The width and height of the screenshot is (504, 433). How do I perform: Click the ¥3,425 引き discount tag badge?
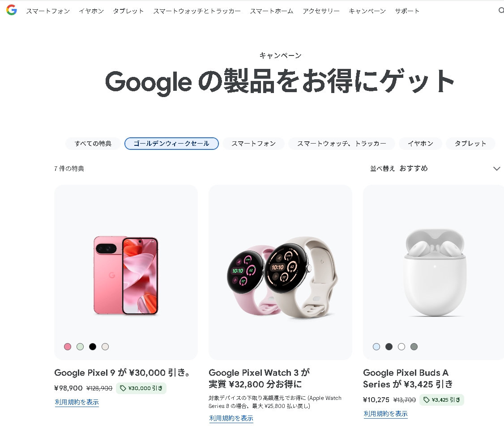(x=442, y=399)
